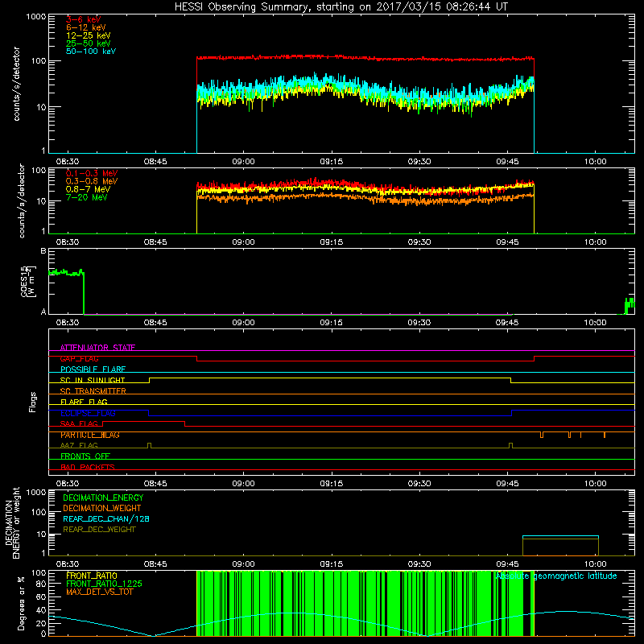Select the REAR_DEC_CHAN/128 legend label

tap(106, 518)
